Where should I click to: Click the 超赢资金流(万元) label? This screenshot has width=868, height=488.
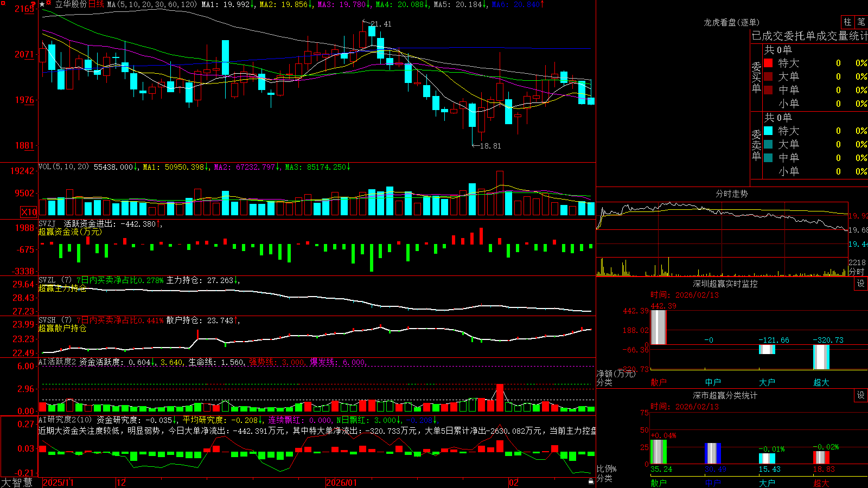pyautogui.click(x=70, y=232)
